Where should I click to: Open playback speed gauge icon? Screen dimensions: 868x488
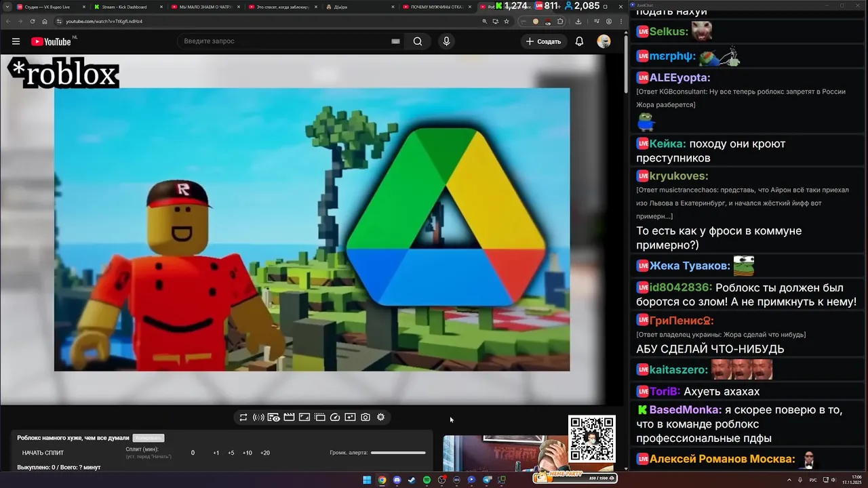pyautogui.click(x=335, y=418)
